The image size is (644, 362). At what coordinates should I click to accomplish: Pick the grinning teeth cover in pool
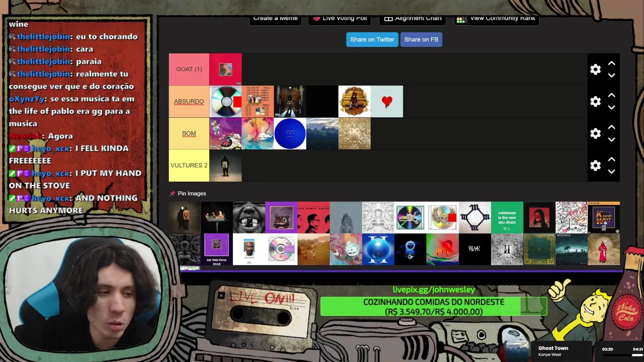point(249,218)
